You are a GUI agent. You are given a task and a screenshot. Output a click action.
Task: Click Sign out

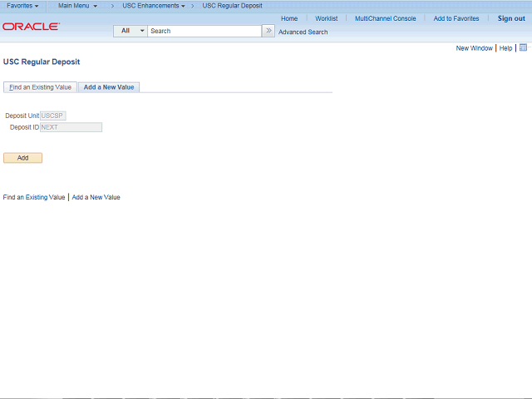pyautogui.click(x=511, y=18)
